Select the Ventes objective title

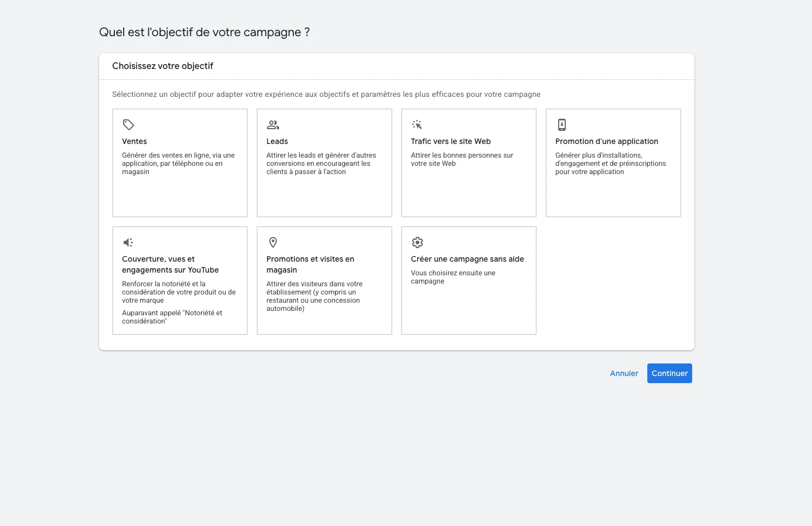(x=135, y=141)
